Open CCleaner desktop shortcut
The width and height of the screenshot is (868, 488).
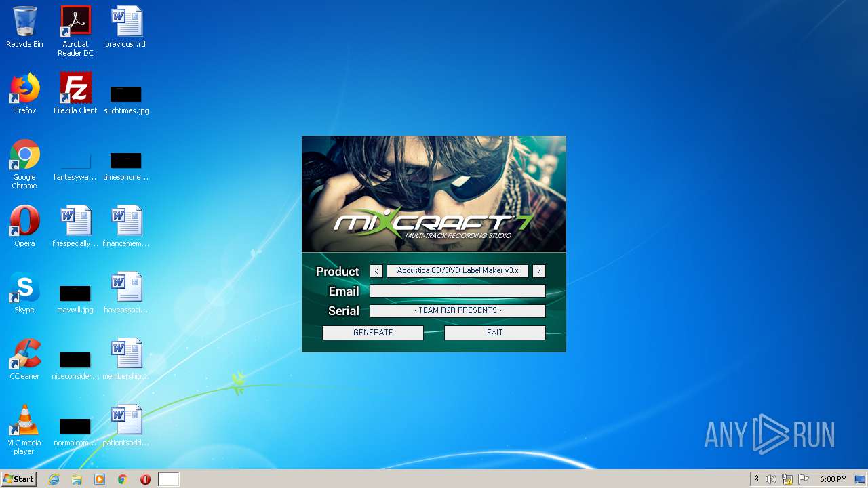click(24, 359)
